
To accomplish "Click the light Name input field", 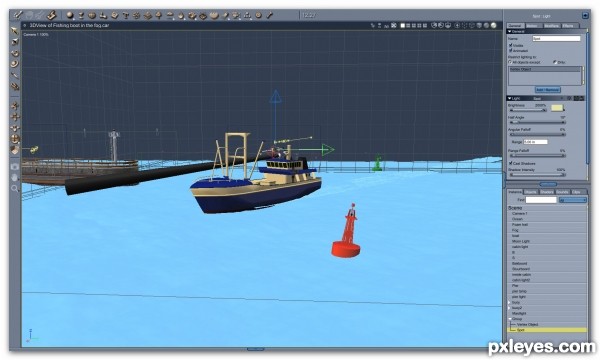I will 556,39.
